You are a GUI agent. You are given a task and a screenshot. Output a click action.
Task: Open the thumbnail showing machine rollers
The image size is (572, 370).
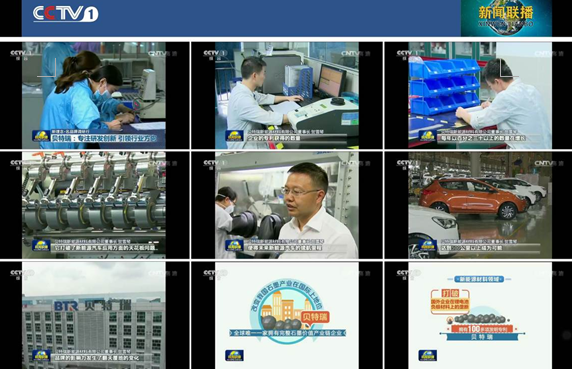pos(94,205)
